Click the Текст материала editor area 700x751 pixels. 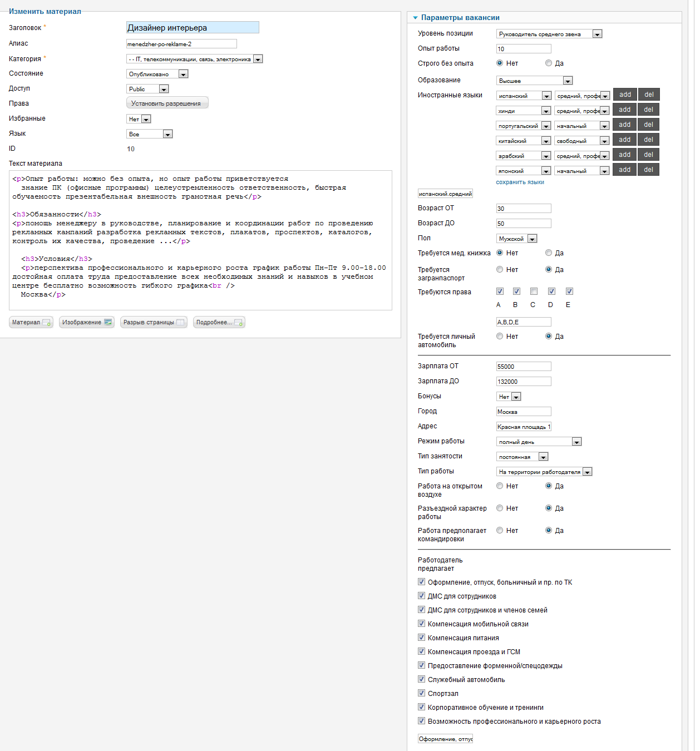point(200,240)
